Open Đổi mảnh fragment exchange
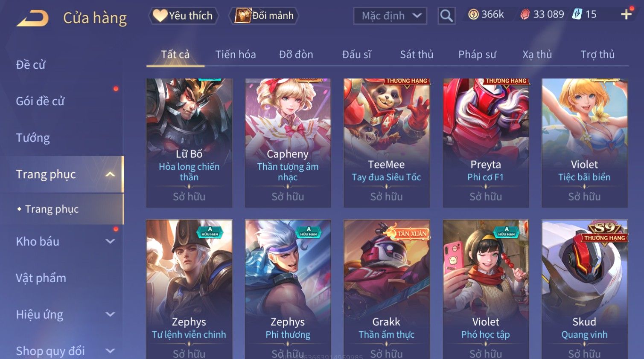644x359 pixels. (265, 16)
